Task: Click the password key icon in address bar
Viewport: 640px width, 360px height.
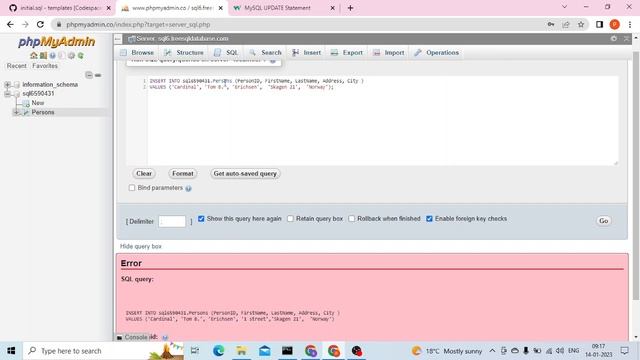Action: (551, 24)
